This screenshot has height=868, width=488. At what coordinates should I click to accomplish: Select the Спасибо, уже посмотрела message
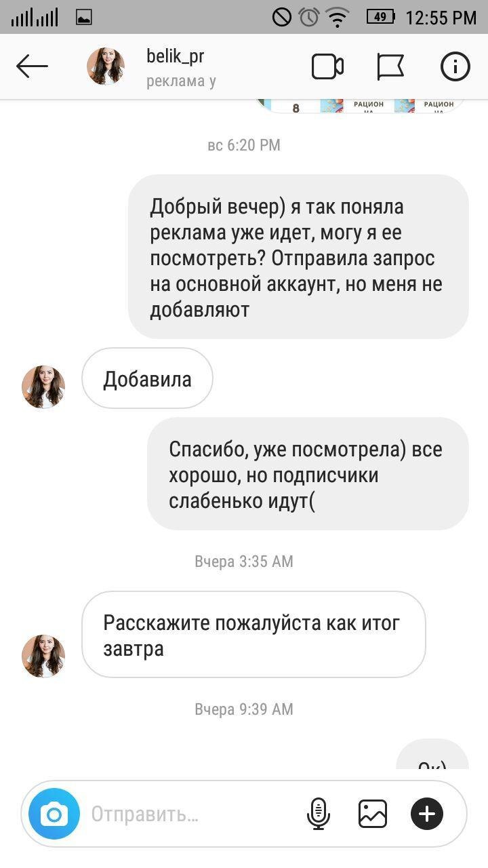point(308,473)
